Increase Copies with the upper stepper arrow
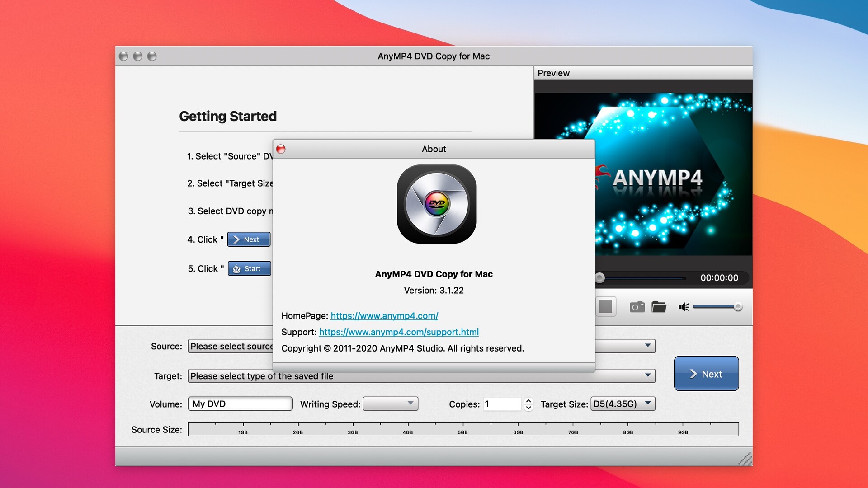 coord(528,400)
